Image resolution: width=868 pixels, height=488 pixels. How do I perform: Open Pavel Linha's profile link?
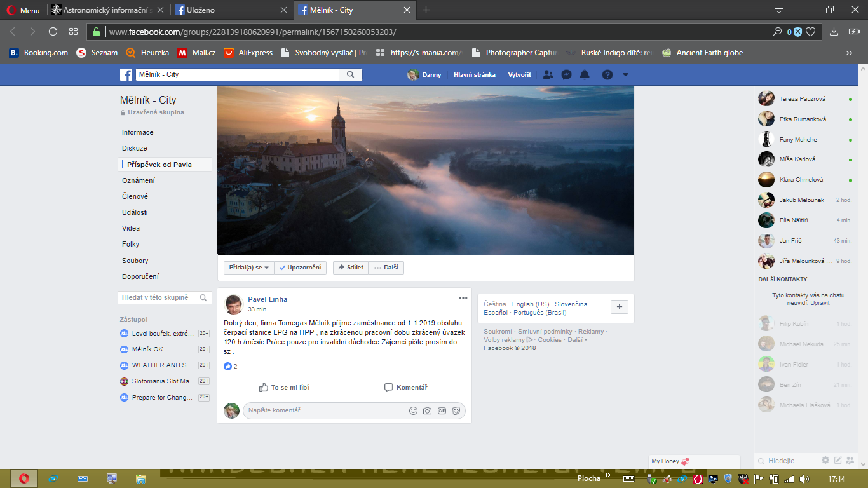[268, 299]
